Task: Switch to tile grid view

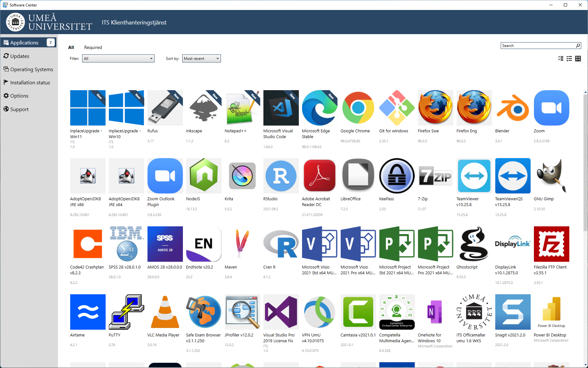Action: [x=578, y=59]
